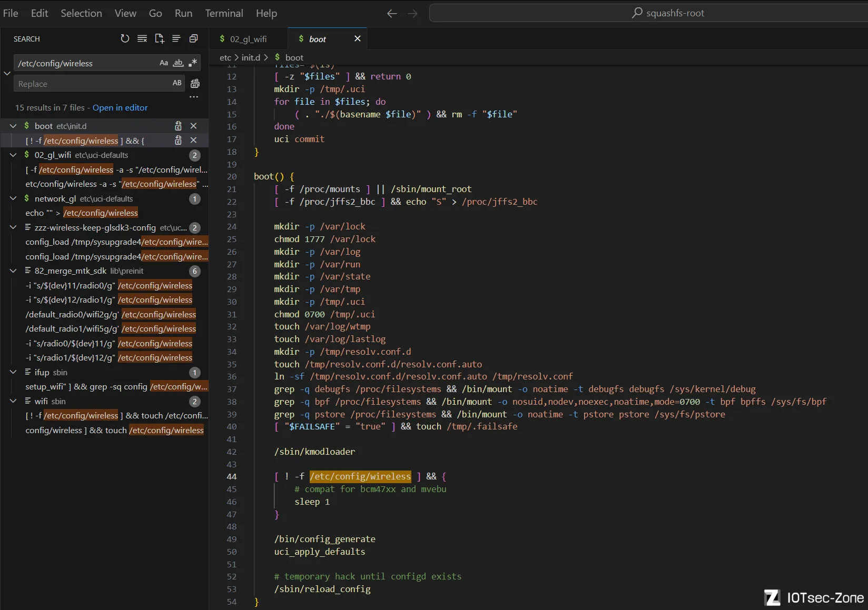This screenshot has width=868, height=610.
Task: Toggle Match Case (Aa) in search
Action: (x=164, y=63)
